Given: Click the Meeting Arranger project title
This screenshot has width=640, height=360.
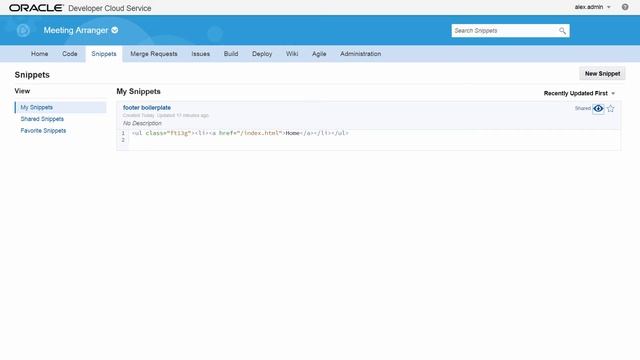Looking at the screenshot, I should 76,30.
